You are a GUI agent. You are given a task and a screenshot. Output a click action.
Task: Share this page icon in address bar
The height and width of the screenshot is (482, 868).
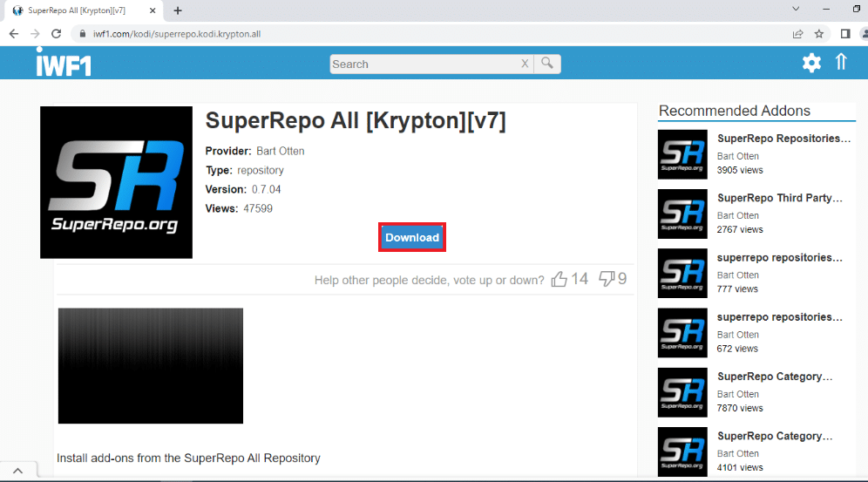pos(797,34)
